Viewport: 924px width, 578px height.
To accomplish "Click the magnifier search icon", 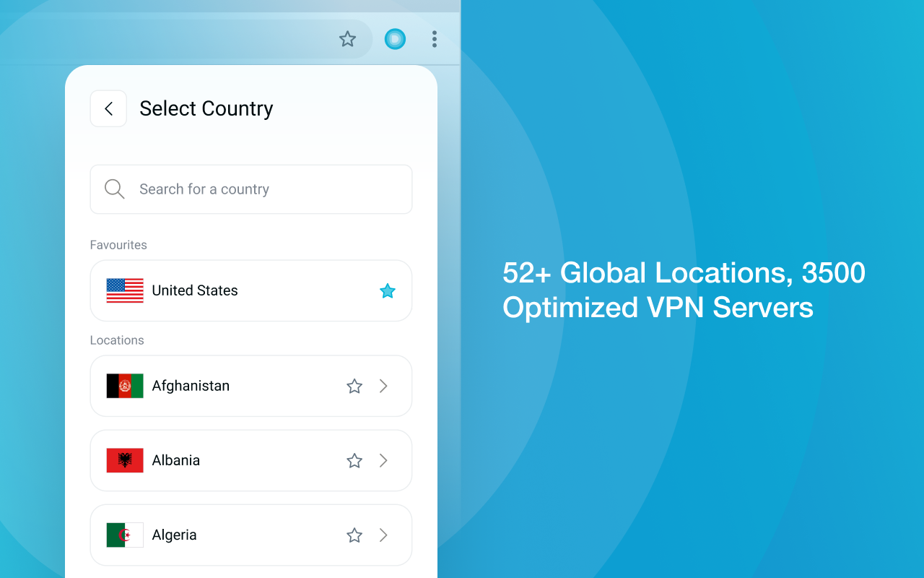I will pos(115,189).
